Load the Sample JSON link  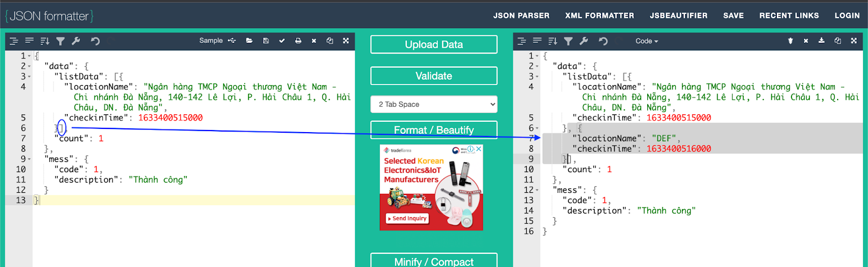pos(211,41)
